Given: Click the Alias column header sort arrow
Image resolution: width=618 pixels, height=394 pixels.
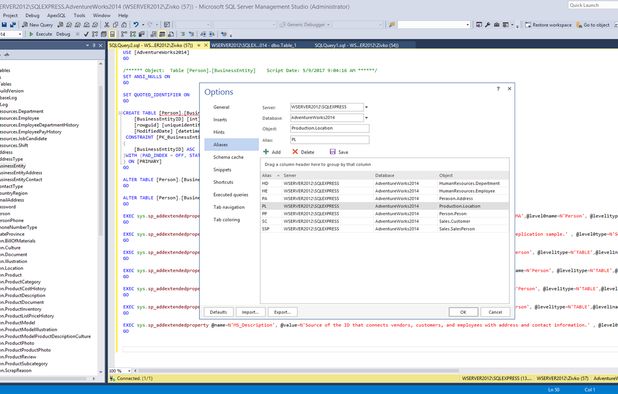Looking at the screenshot, I should (278, 175).
